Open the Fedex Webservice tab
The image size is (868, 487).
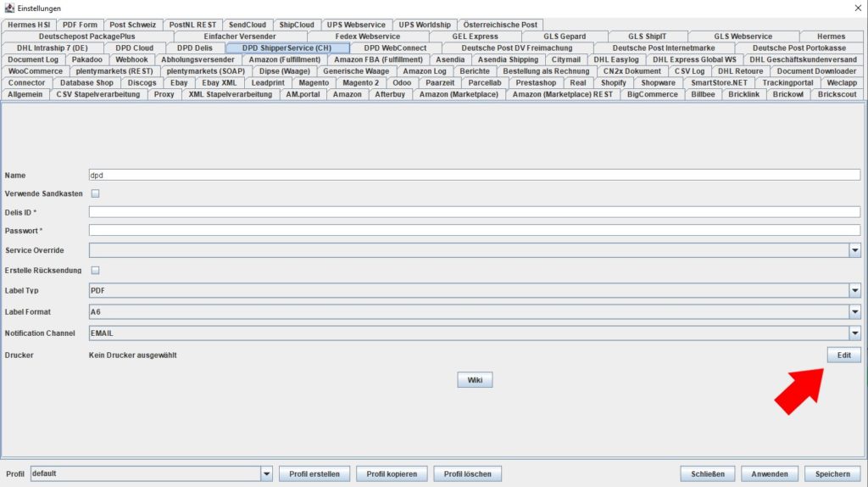[x=368, y=36]
